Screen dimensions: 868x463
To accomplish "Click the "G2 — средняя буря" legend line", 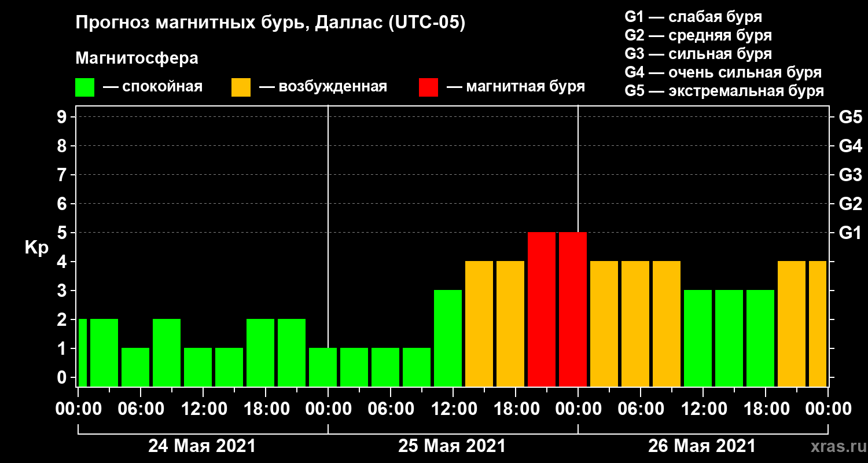I will click(x=698, y=35).
